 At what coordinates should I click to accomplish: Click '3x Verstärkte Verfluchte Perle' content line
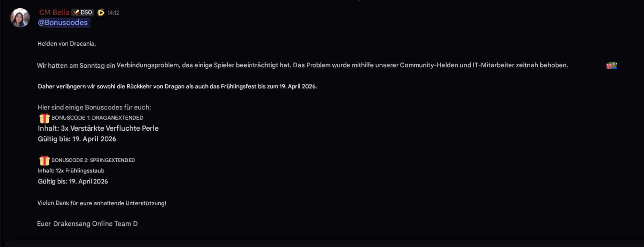pyautogui.click(x=98, y=128)
